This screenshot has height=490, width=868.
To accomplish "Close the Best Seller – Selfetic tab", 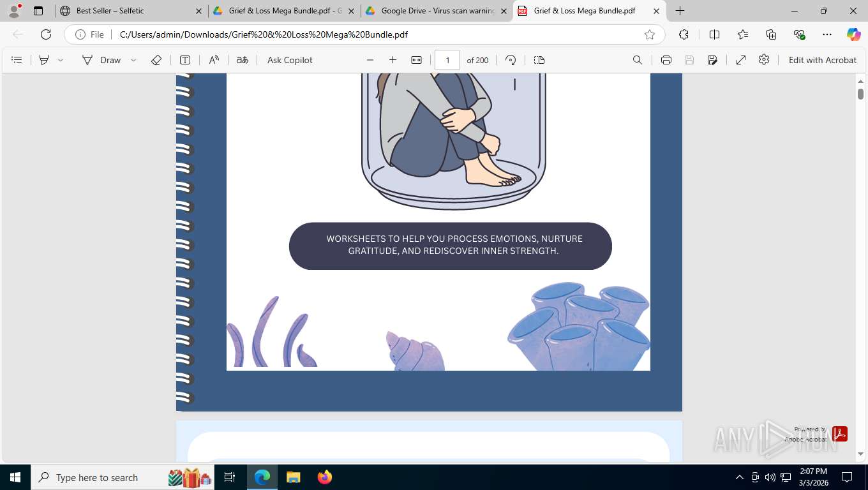I will tap(199, 11).
